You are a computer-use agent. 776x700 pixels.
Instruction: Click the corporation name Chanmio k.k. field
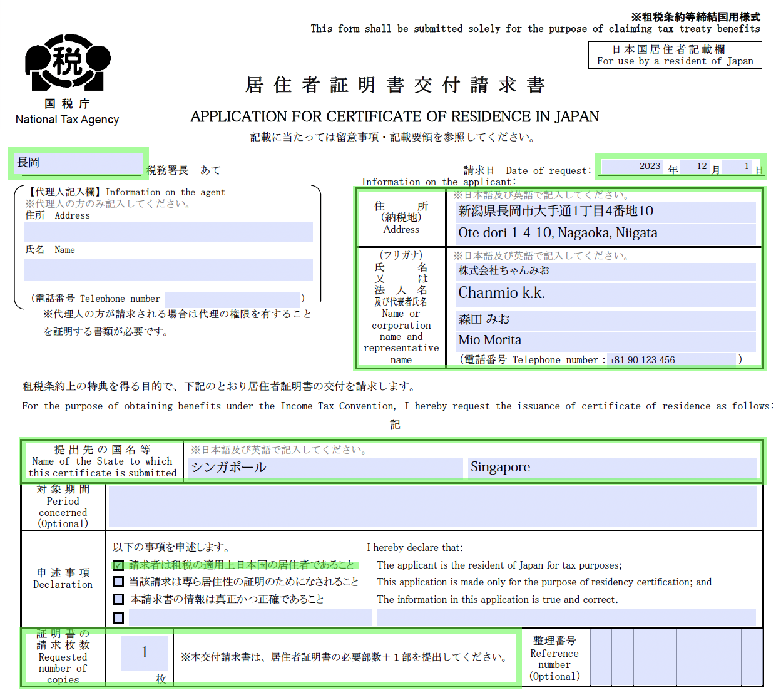(x=605, y=293)
